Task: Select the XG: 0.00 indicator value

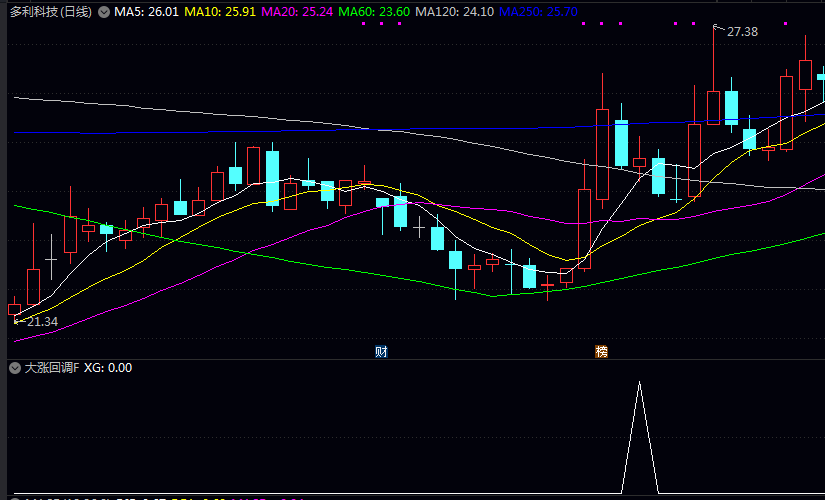Action: tap(107, 368)
